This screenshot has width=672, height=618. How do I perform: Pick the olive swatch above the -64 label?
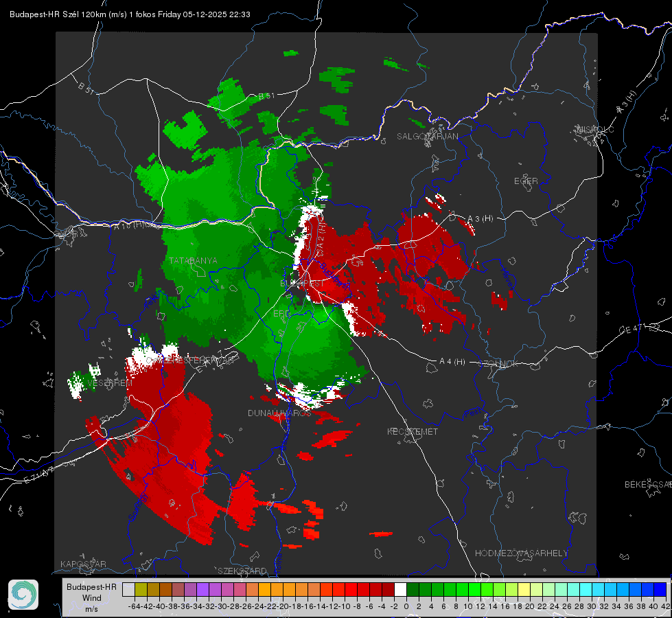[x=141, y=589]
